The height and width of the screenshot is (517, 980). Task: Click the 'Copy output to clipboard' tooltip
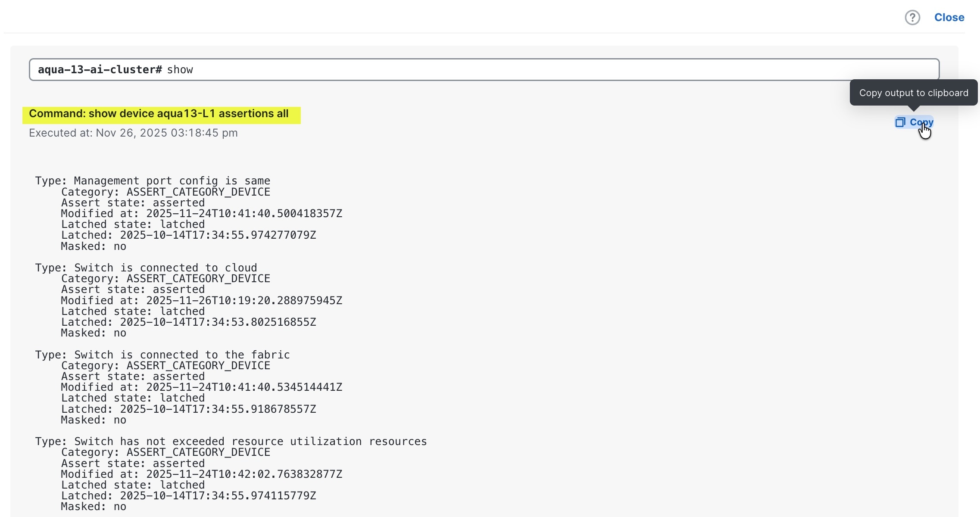(914, 92)
